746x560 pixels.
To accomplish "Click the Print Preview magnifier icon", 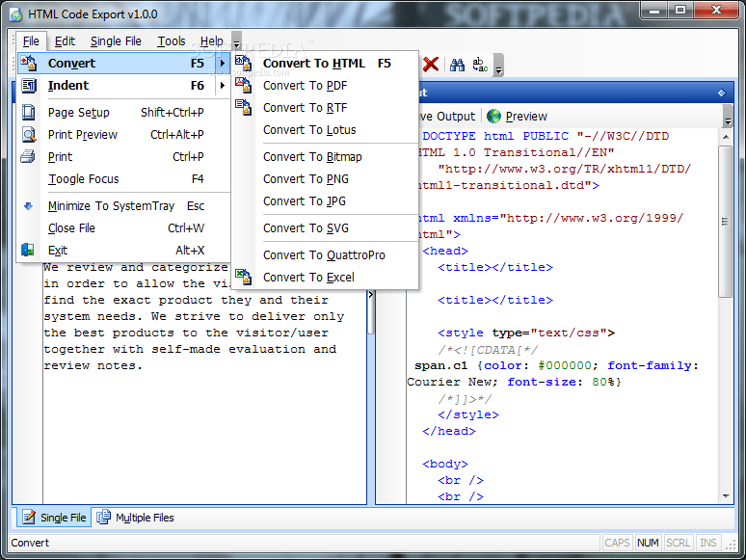I will coord(29,135).
